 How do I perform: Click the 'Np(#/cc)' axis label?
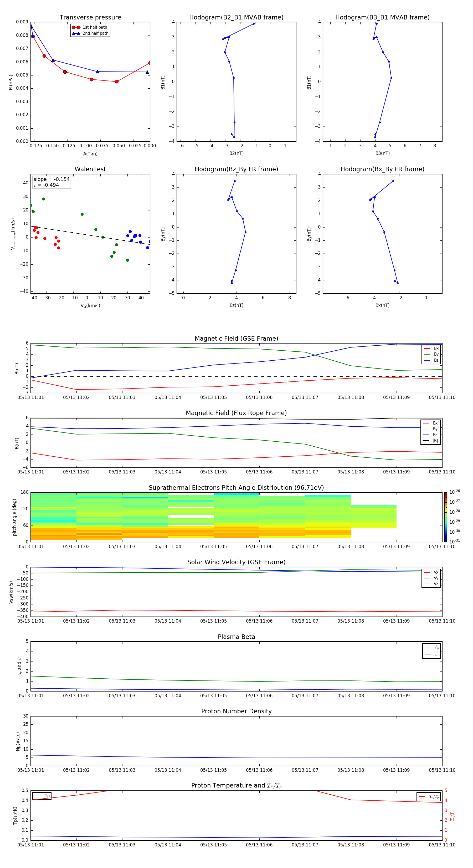(18, 741)
